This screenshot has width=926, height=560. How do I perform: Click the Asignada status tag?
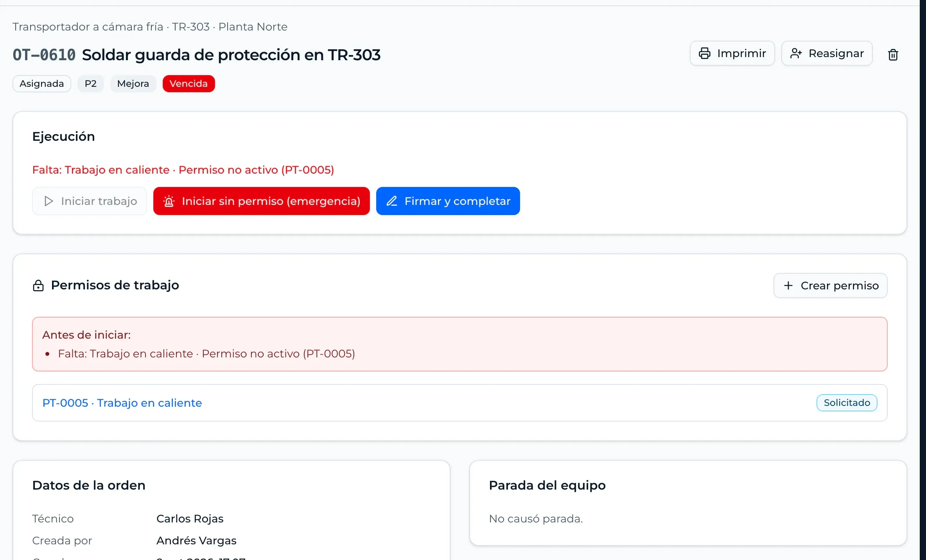click(x=42, y=84)
